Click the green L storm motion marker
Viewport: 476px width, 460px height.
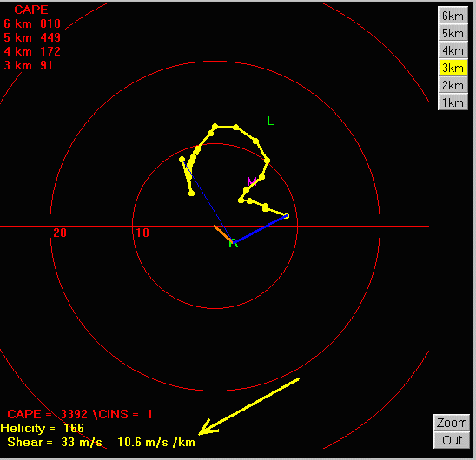click(270, 121)
